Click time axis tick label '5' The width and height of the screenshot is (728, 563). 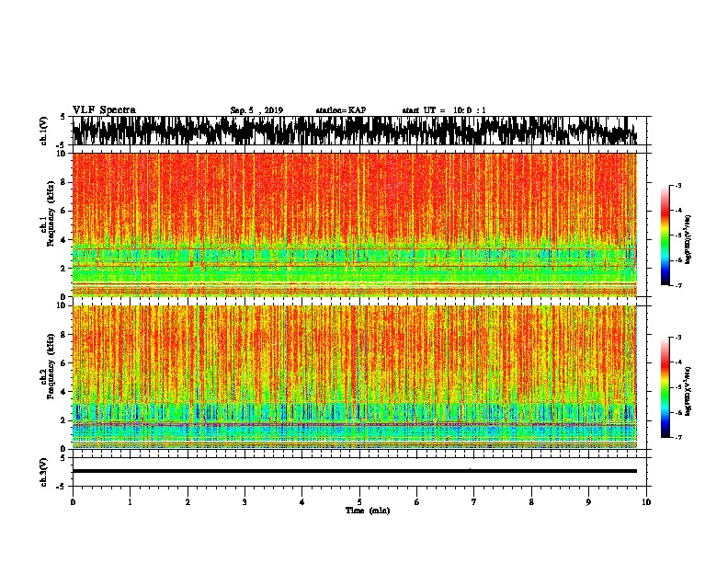(359, 502)
